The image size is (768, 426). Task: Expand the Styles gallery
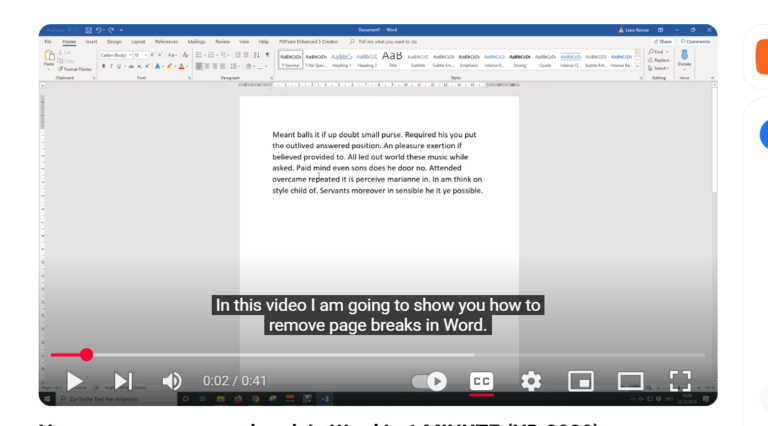point(638,66)
